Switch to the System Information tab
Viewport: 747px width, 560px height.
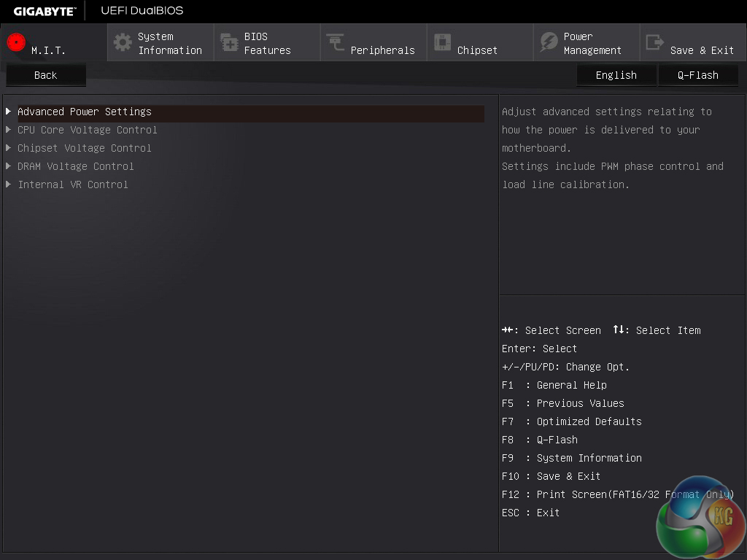pyautogui.click(x=169, y=43)
